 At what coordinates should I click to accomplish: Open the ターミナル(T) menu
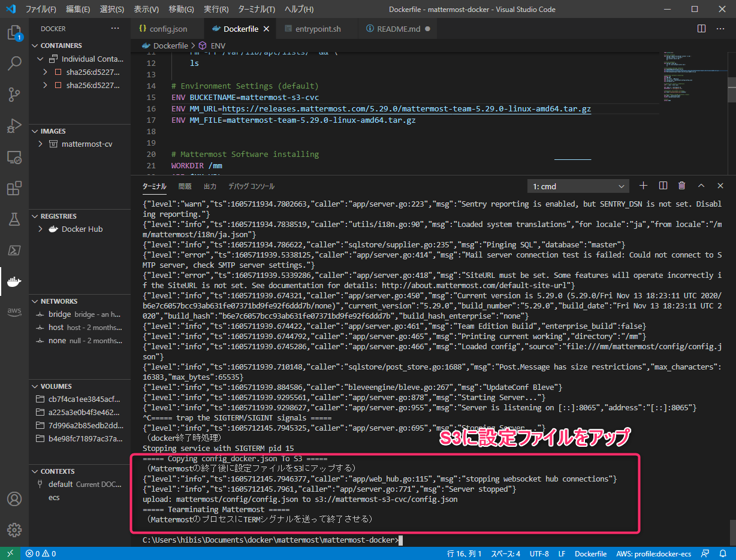[x=256, y=9]
